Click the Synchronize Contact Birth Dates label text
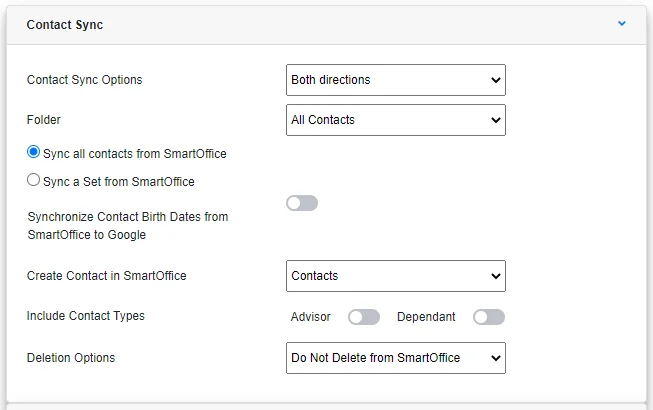This screenshot has height=410, width=653. pos(128,226)
